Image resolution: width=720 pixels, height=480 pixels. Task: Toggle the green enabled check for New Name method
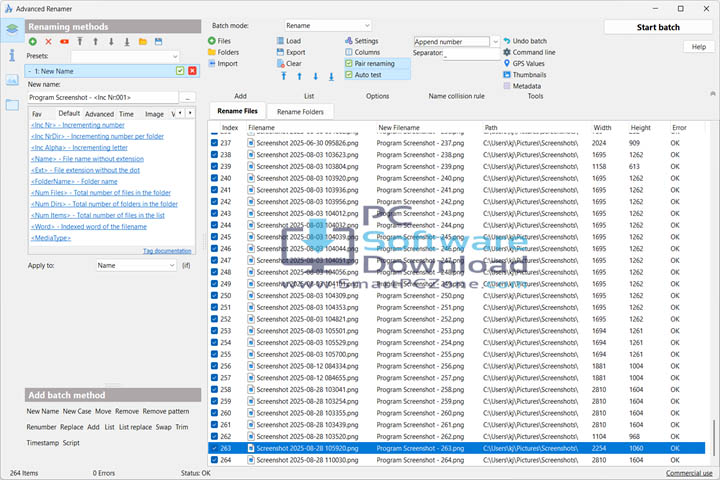180,71
